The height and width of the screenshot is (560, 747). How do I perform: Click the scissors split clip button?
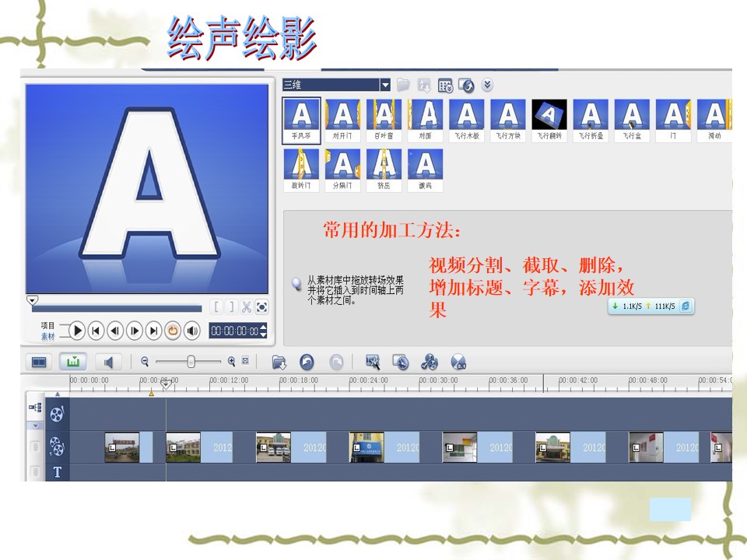[x=247, y=307]
